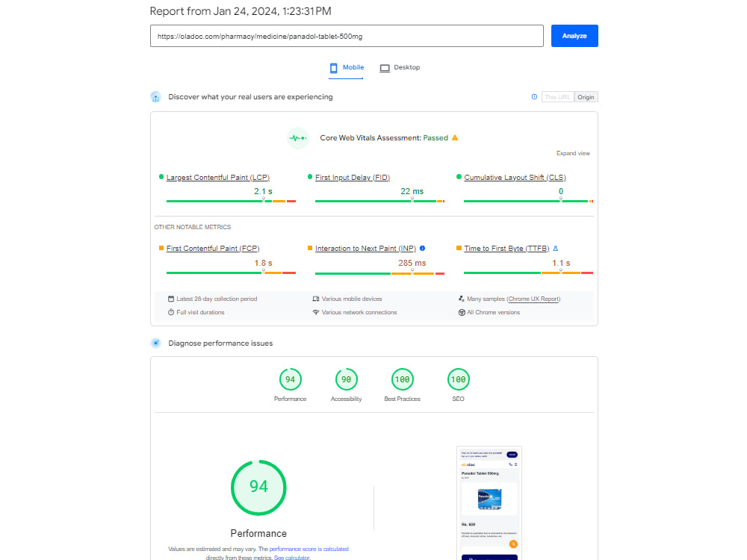Open the Chrome UX Report link
Image resolution: width=747 pixels, height=560 pixels.
(x=533, y=299)
